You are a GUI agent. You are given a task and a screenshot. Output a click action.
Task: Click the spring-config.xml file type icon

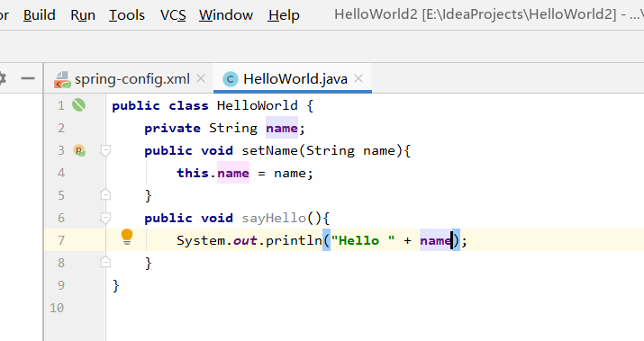(62, 79)
